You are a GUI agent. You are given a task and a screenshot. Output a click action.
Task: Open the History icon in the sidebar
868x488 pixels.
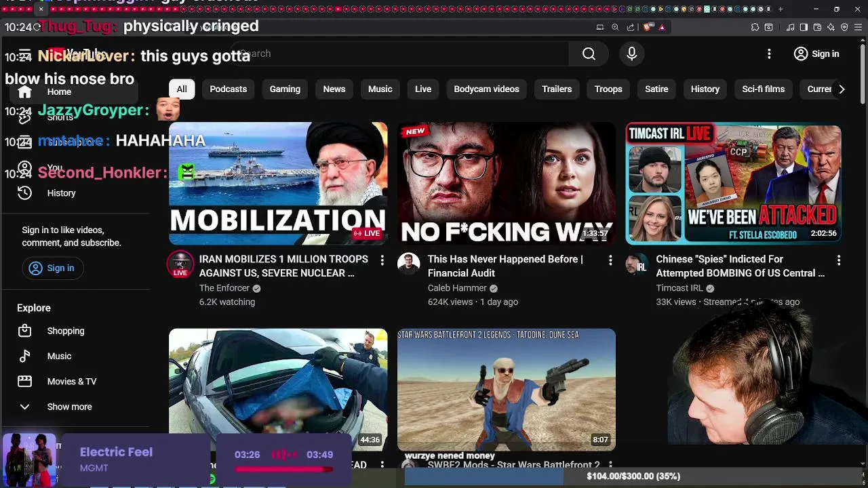pyautogui.click(x=24, y=193)
